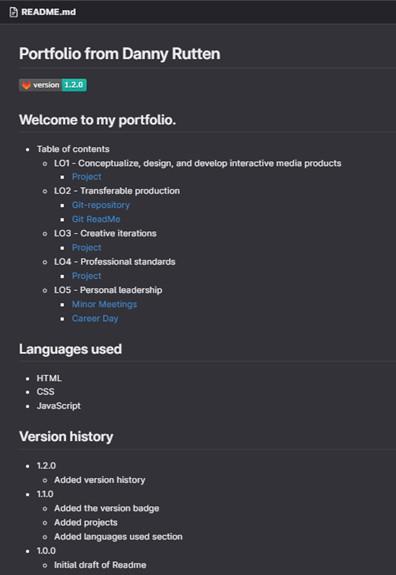
Task: Click the JavaScript list item
Action: pos(59,406)
